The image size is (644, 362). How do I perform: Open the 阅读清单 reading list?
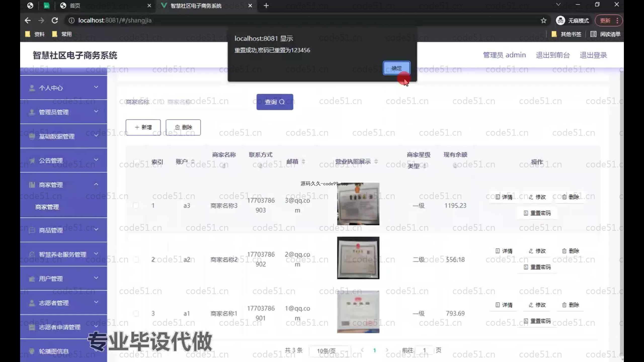[605, 34]
